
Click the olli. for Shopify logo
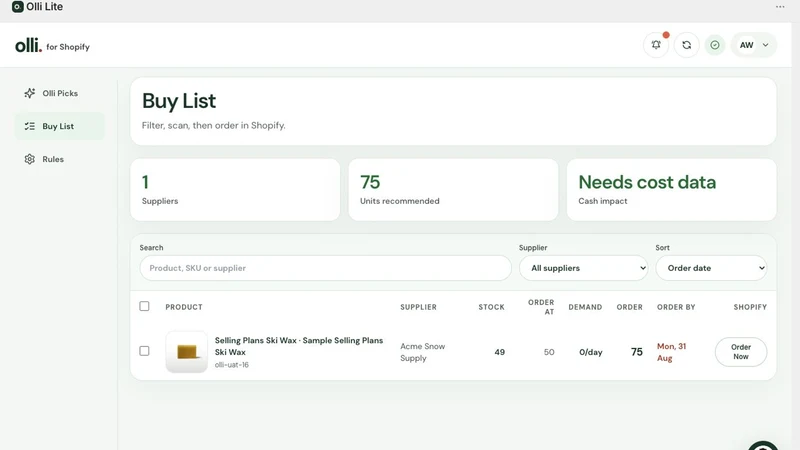[x=53, y=46]
